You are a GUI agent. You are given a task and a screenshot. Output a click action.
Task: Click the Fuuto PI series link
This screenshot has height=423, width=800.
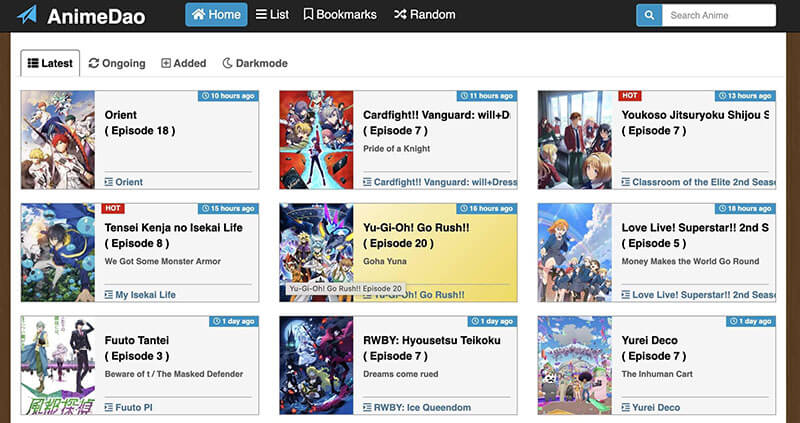pyautogui.click(x=134, y=408)
